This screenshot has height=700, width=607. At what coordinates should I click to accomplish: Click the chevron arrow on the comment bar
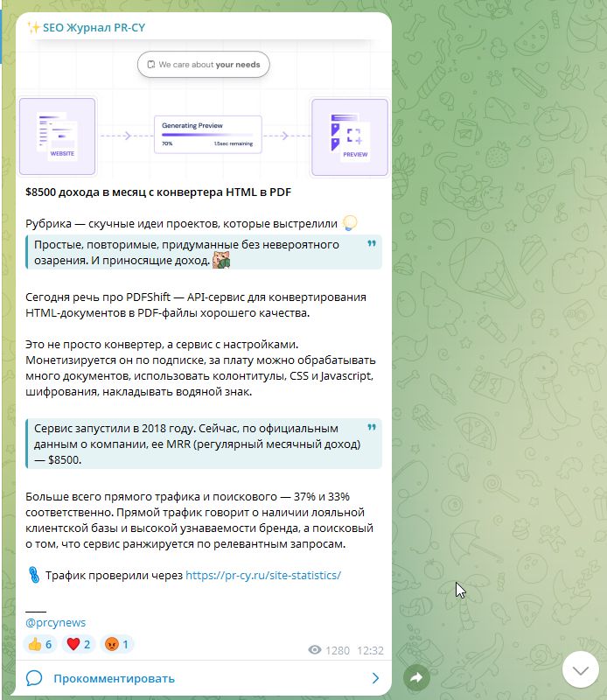pyautogui.click(x=375, y=679)
